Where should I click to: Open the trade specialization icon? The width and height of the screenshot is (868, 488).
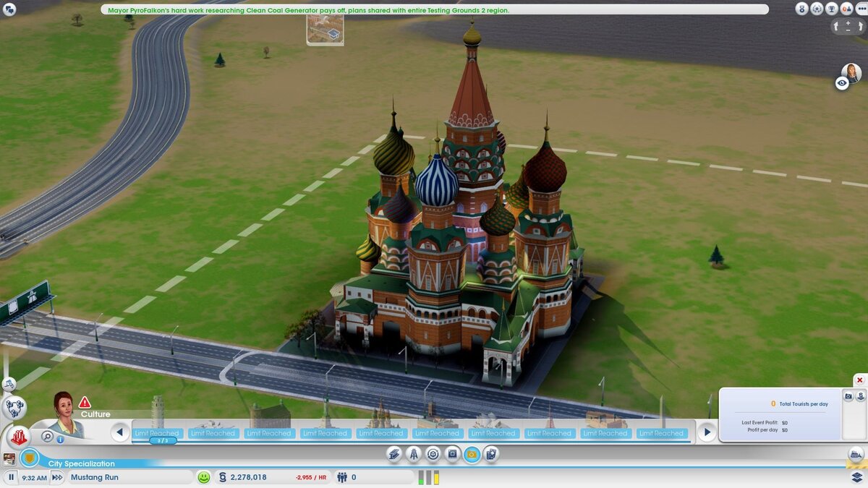click(x=433, y=454)
